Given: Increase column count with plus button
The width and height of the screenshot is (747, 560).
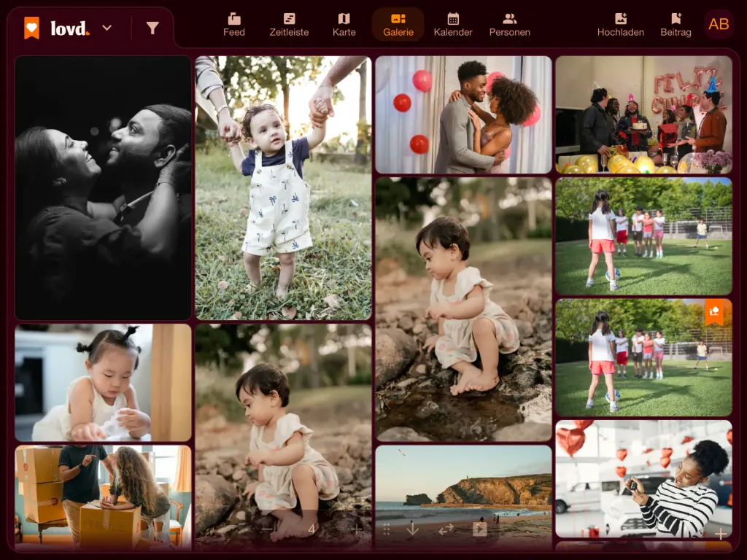Looking at the screenshot, I should point(356,529).
